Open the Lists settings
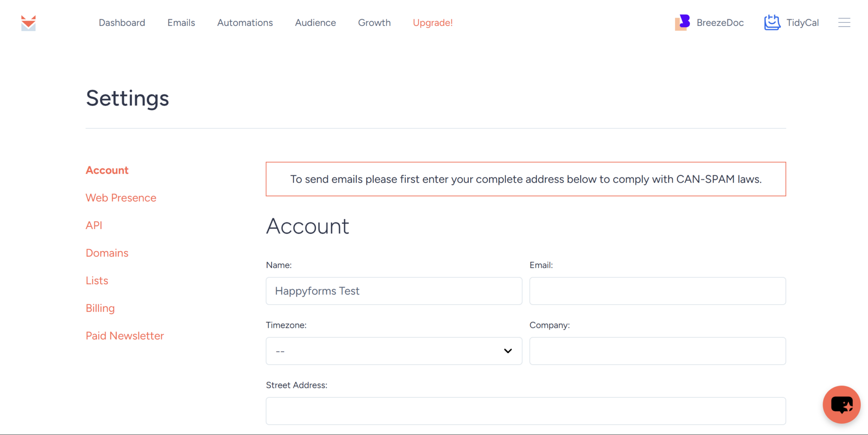 tap(97, 280)
